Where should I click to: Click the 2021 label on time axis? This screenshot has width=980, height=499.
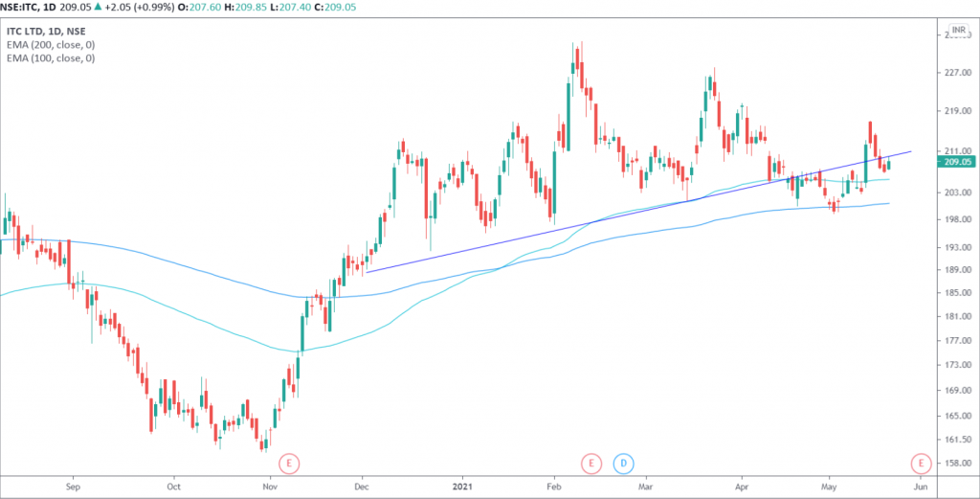[x=464, y=487]
